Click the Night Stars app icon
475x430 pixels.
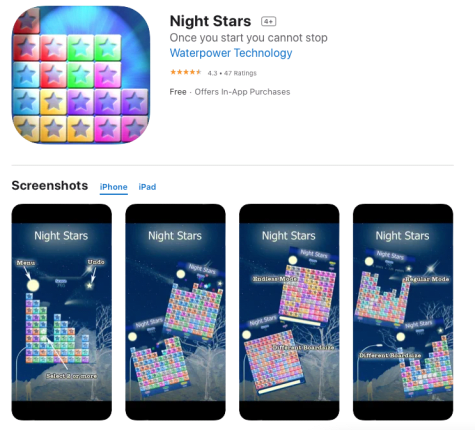(x=81, y=75)
